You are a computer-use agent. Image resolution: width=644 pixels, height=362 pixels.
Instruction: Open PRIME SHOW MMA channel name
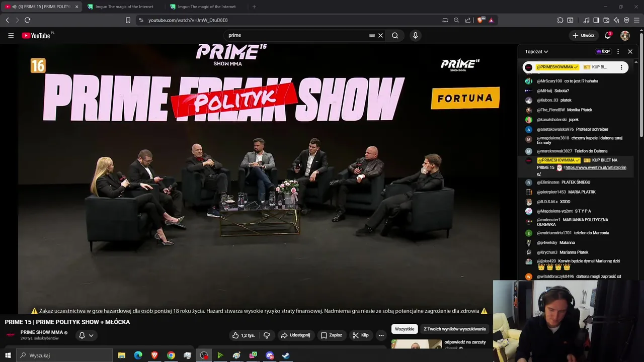42,332
